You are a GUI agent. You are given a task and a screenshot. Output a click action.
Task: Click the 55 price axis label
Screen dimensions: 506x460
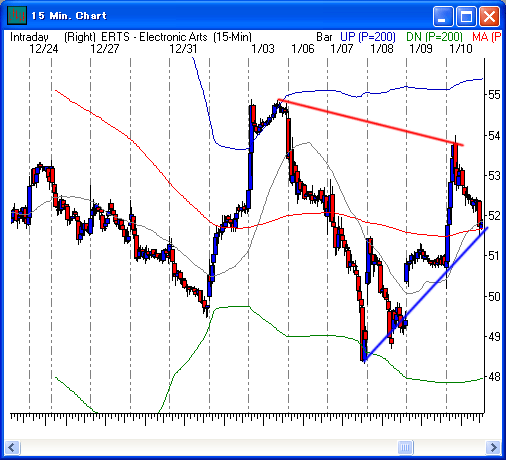494,95
